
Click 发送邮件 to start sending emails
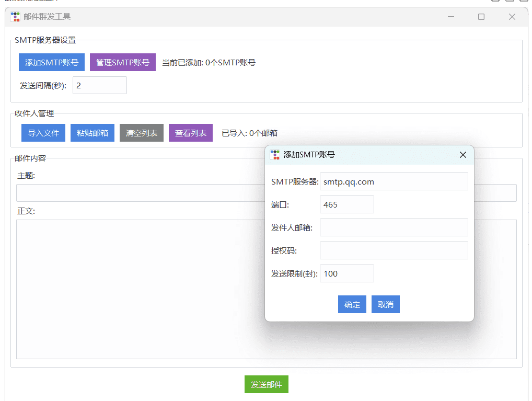pyautogui.click(x=266, y=384)
